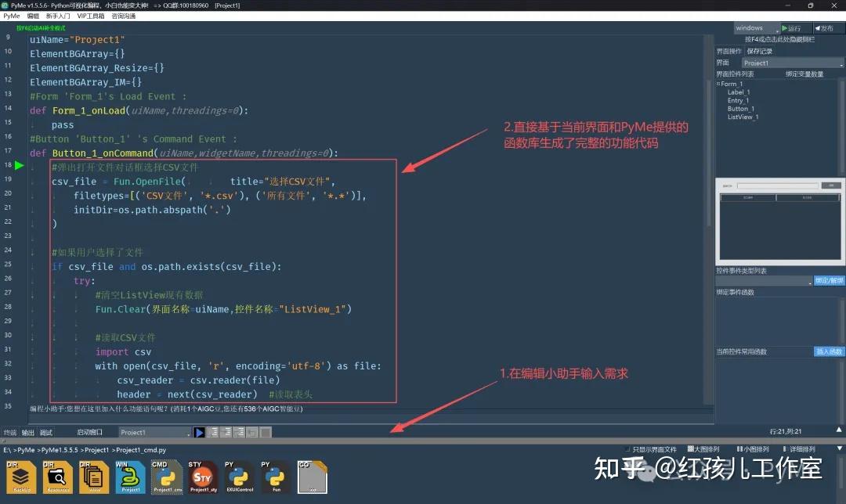Open the PyMe menu
The height and width of the screenshot is (504, 846).
pos(11,16)
